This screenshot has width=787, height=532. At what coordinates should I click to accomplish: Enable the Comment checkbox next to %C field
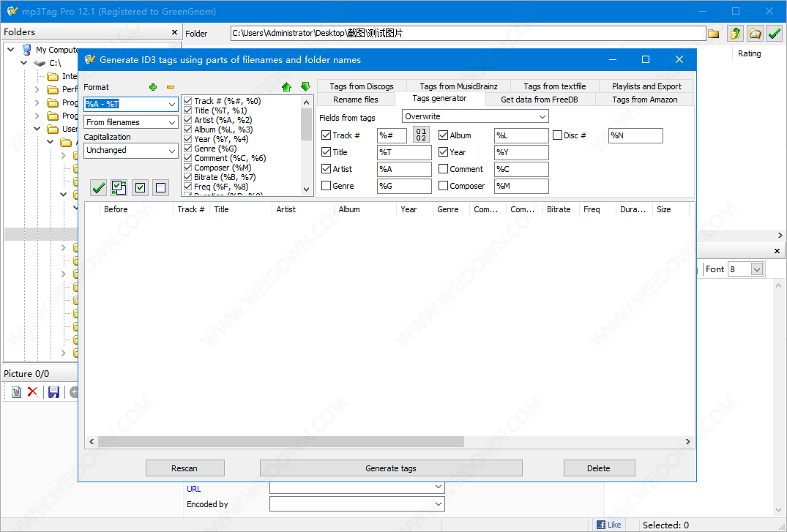tap(443, 169)
